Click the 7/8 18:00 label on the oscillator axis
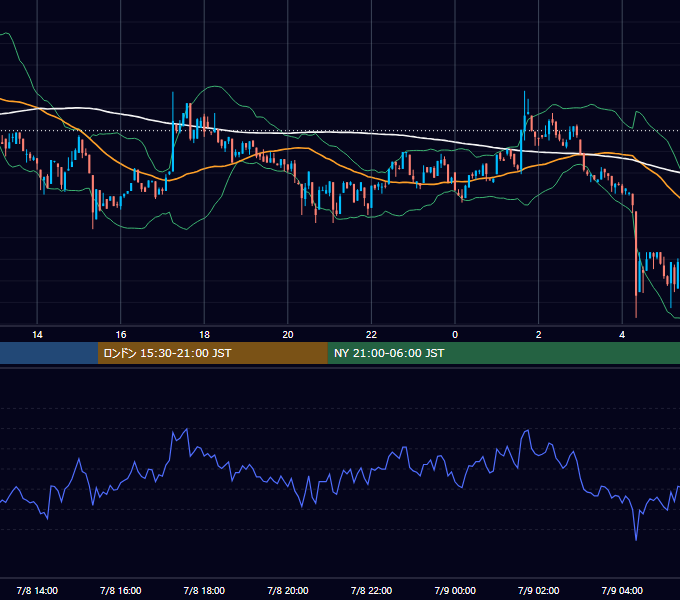This screenshot has height=600, width=680. [204, 590]
